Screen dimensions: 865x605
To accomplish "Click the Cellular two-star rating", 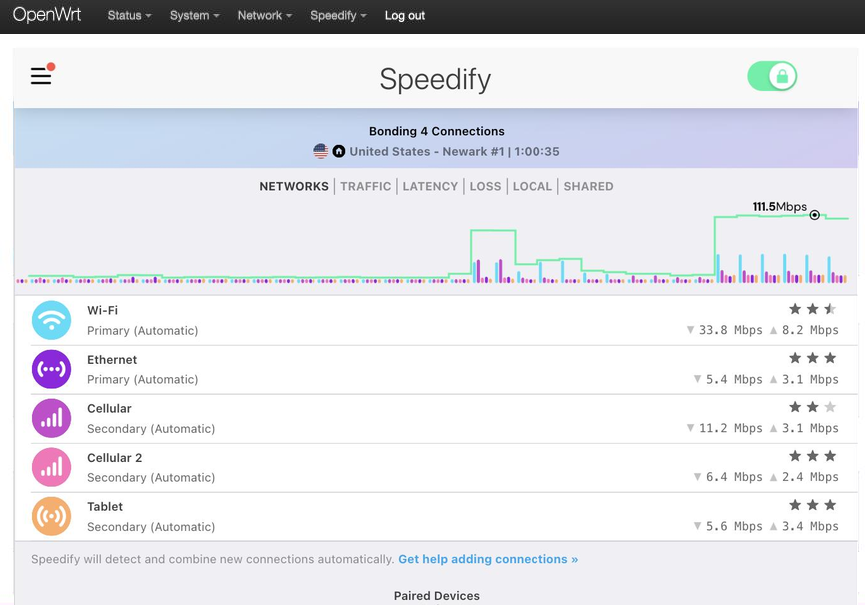I will pos(813,407).
